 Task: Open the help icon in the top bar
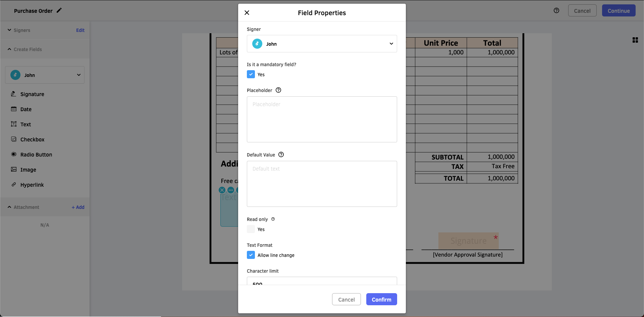point(557,10)
